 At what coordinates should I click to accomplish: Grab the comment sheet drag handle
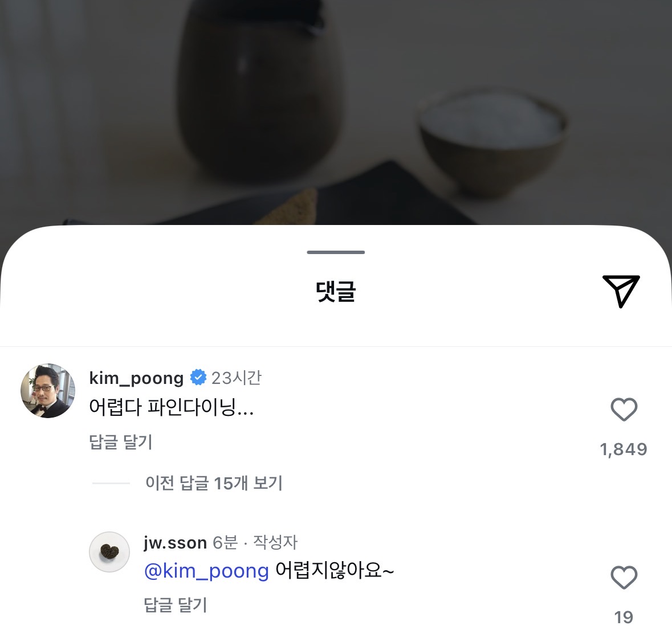[336, 252]
